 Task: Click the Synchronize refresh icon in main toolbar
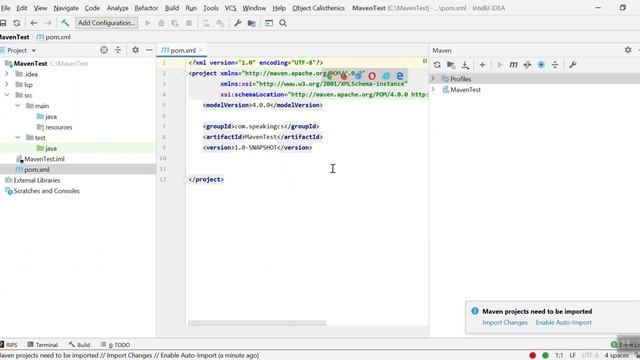[x=16, y=23]
